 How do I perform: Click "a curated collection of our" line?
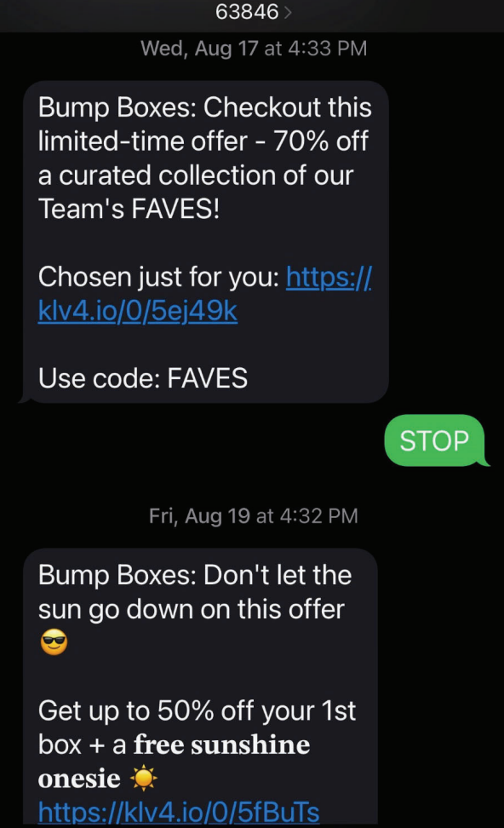click(195, 175)
